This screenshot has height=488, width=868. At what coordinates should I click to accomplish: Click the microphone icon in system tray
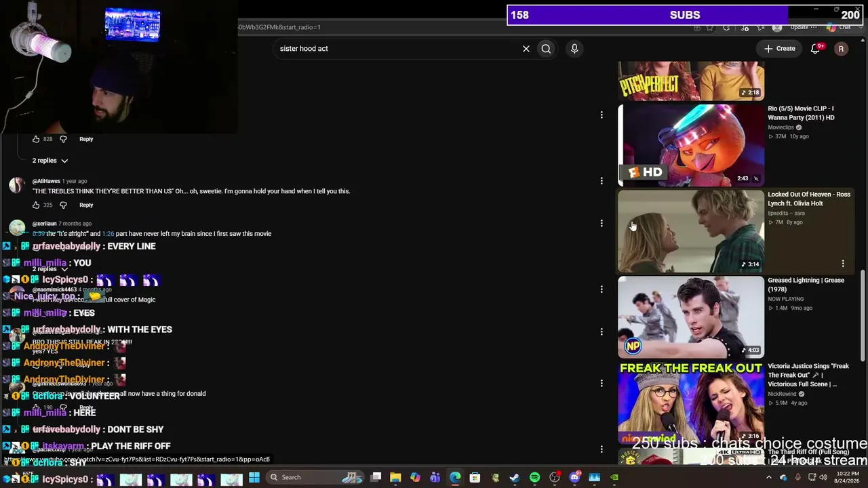(797, 477)
